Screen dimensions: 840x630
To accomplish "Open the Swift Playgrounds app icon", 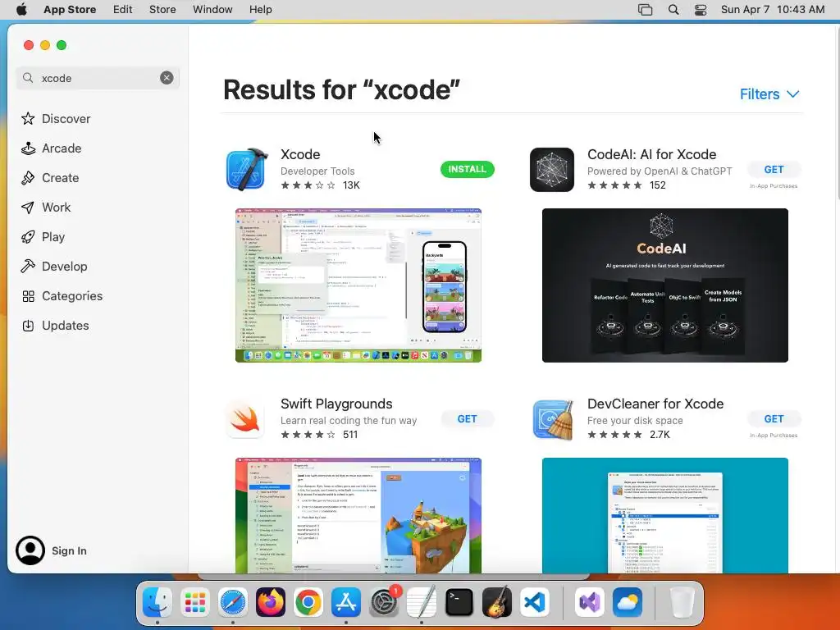I will pos(245,419).
